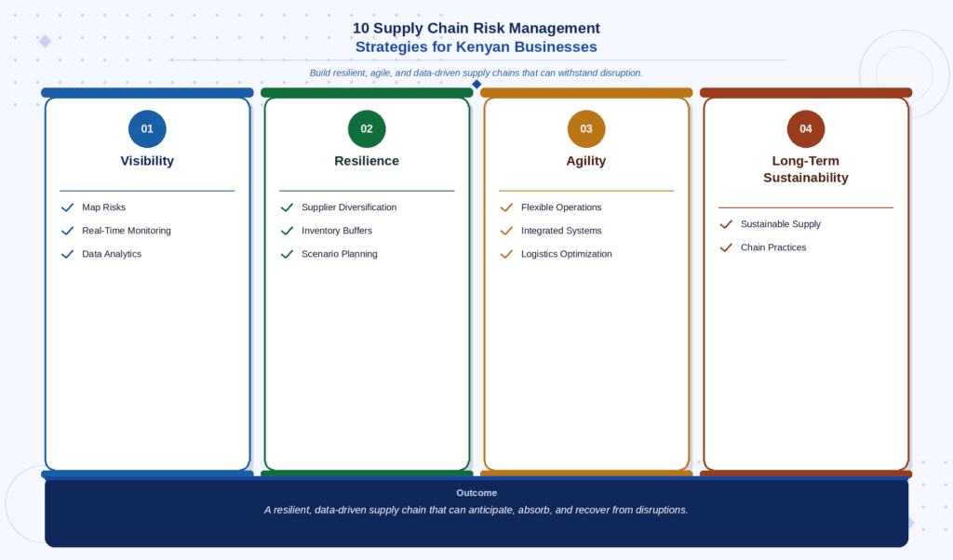Click the Outcome label in the footer

point(476,493)
